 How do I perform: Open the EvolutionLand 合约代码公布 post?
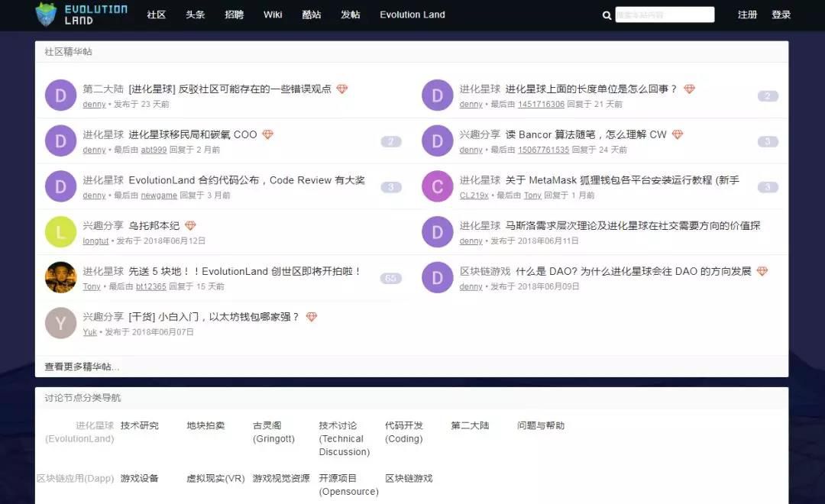point(246,180)
